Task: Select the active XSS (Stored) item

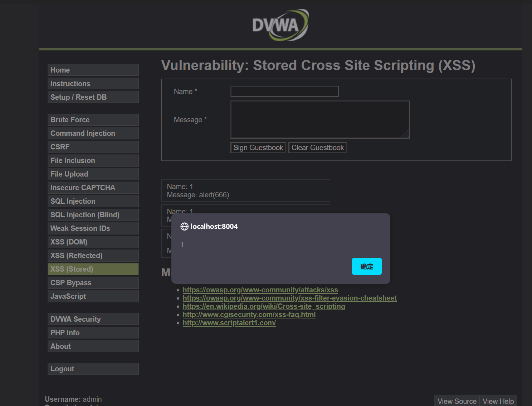Action: [93, 269]
